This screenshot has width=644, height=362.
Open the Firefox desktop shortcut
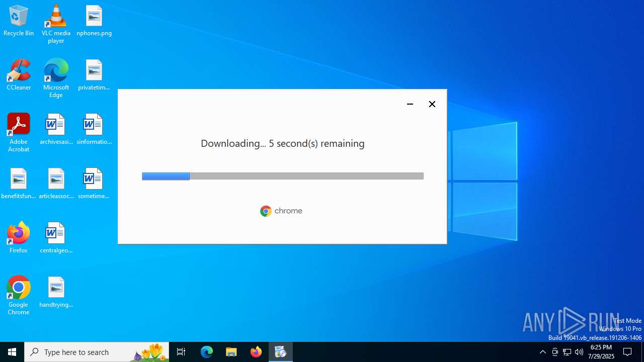point(19,238)
